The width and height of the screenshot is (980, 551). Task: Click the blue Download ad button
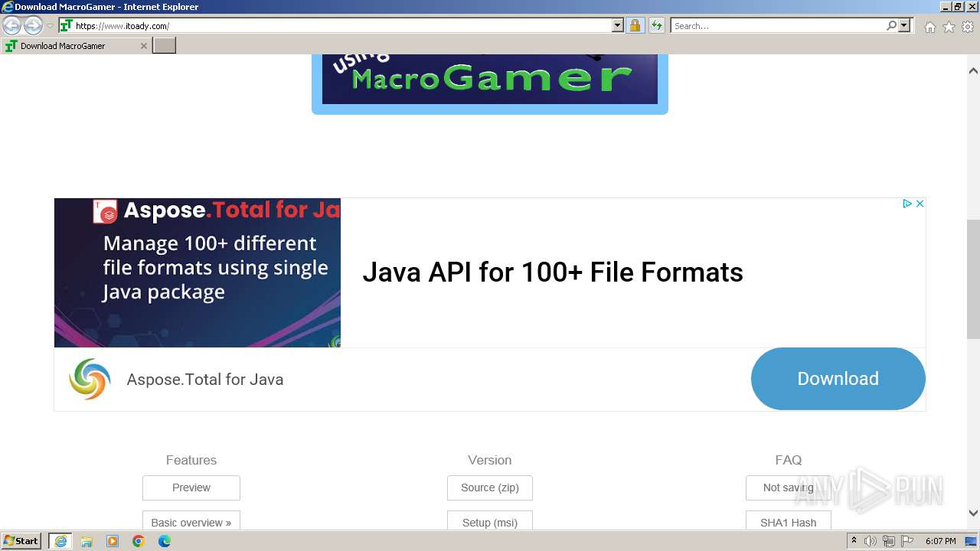(838, 379)
